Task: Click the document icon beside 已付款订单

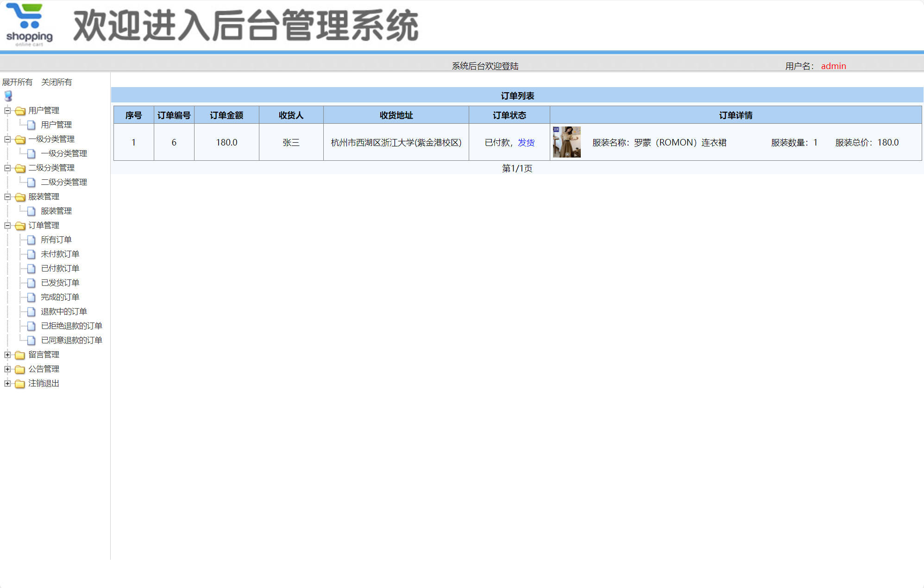Action: [31, 268]
